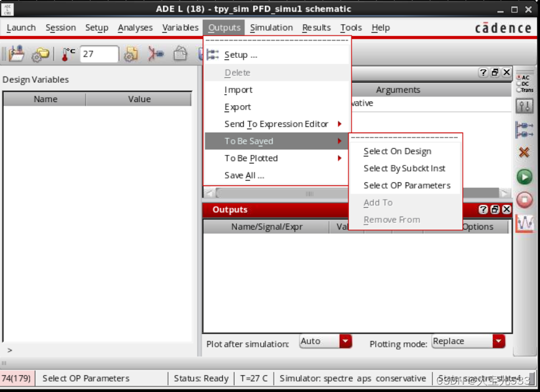Stop simulation with red stop button
The width and height of the screenshot is (540, 392).
tap(524, 200)
